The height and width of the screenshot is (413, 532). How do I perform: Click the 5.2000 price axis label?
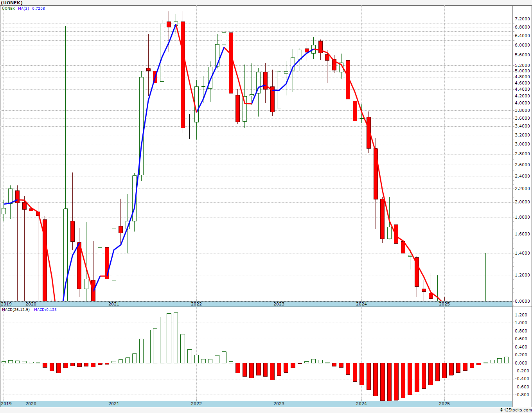(522, 65)
